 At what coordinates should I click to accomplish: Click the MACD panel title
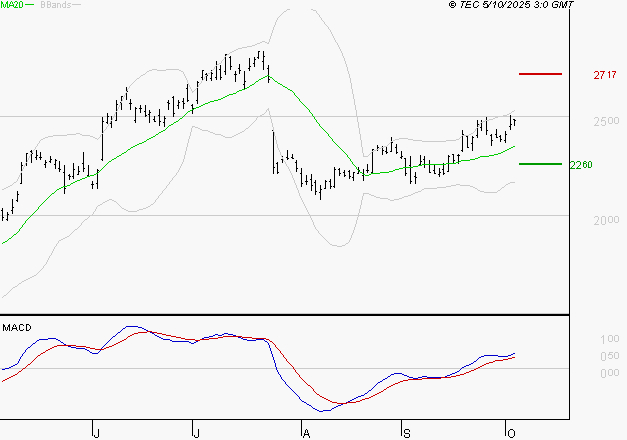pos(16,327)
